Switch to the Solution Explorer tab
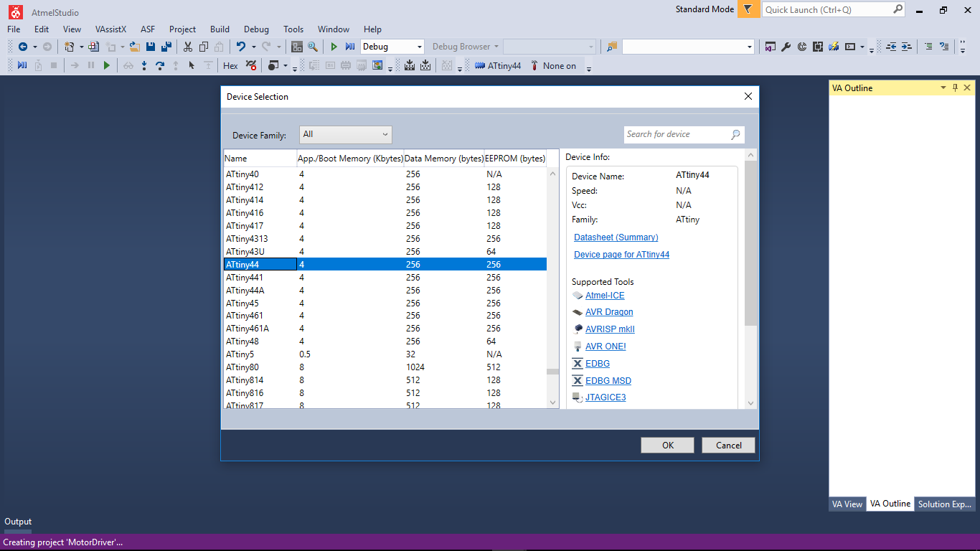Viewport: 980px width, 551px height. [x=945, y=504]
